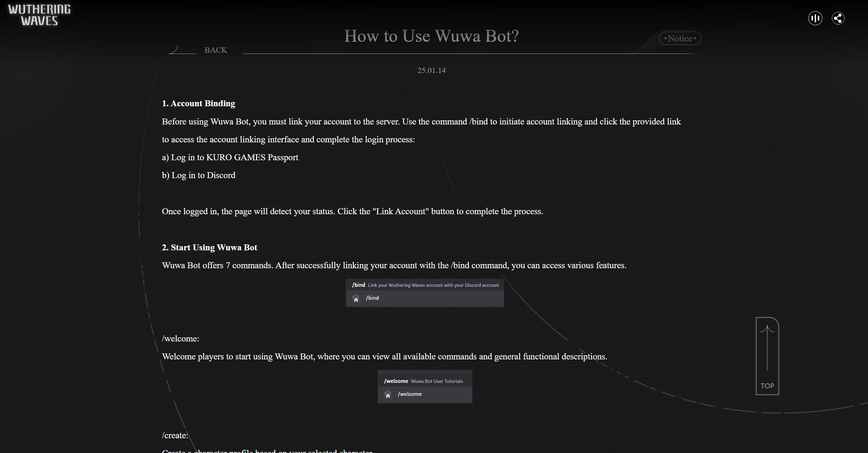
Task: Click "Wuwa Bot User Tutorials" text in image
Action: coord(437,381)
